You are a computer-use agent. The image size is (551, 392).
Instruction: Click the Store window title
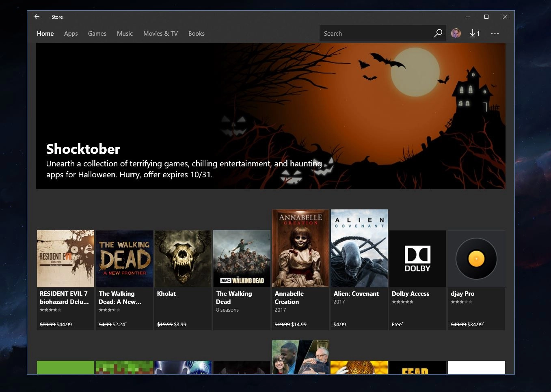pyautogui.click(x=57, y=17)
